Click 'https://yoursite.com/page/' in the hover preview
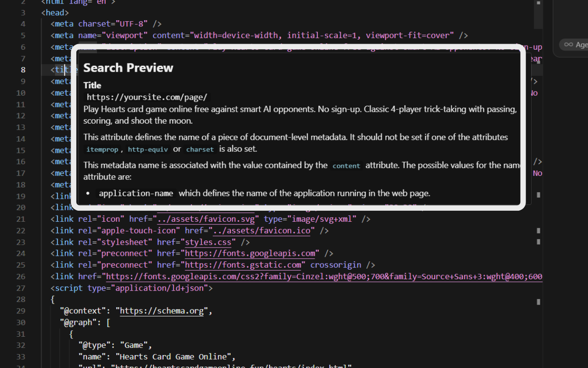The image size is (588, 368). pos(147,97)
